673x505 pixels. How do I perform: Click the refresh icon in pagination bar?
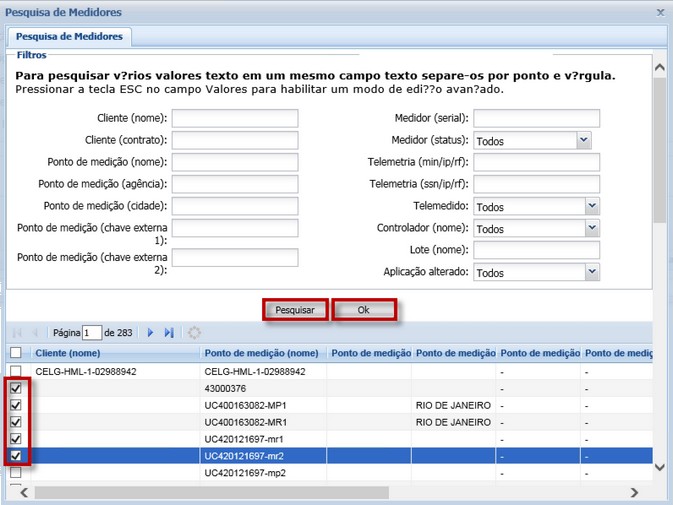point(194,333)
